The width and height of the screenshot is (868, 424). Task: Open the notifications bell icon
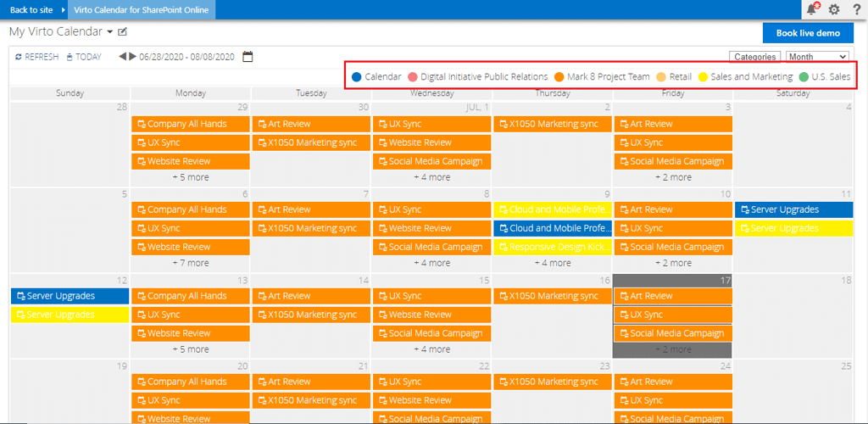tap(813, 8)
